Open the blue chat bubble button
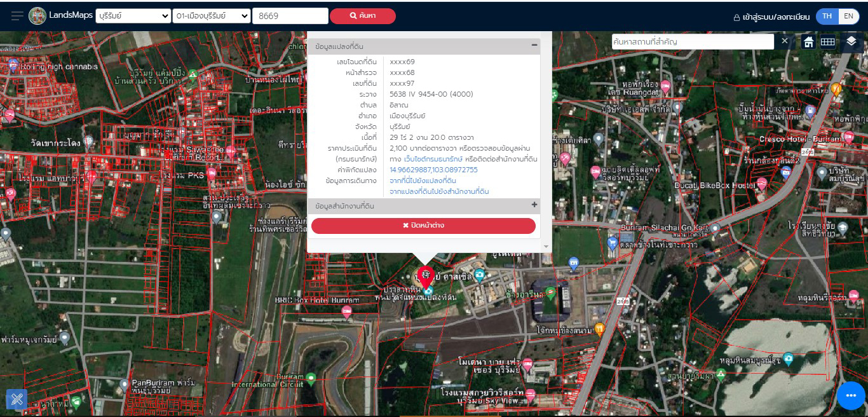 851,395
